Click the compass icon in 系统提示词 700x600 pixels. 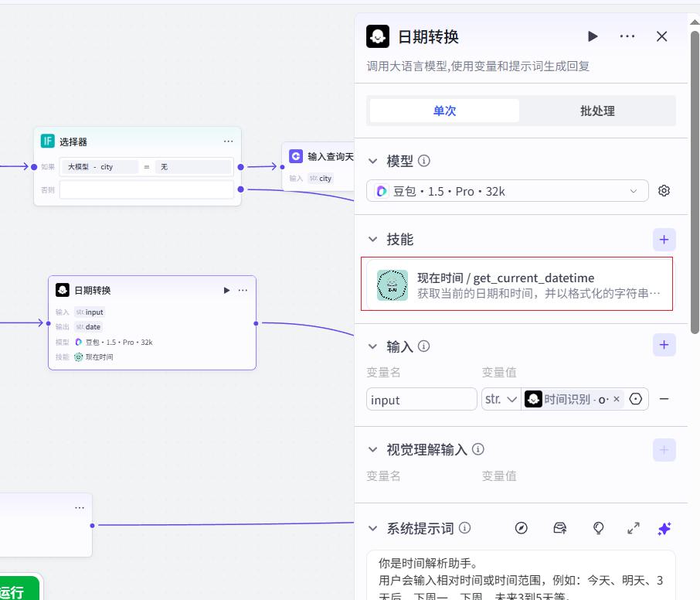coord(521,529)
